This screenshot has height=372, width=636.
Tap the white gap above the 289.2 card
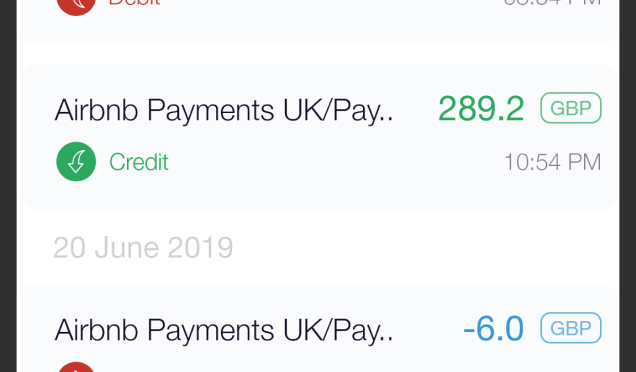coord(320,54)
